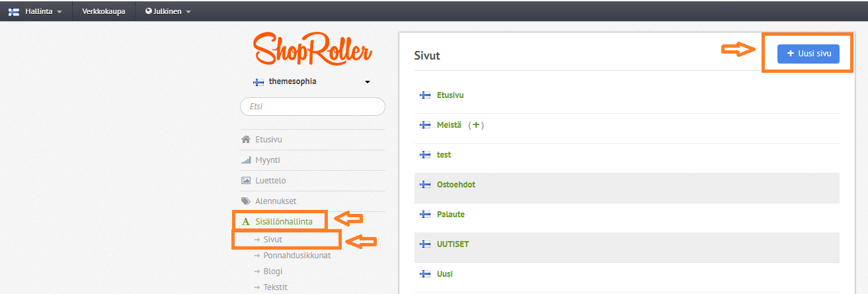Image resolution: width=868 pixels, height=294 pixels.
Task: Click the flag icon on test row
Action: 425,155
